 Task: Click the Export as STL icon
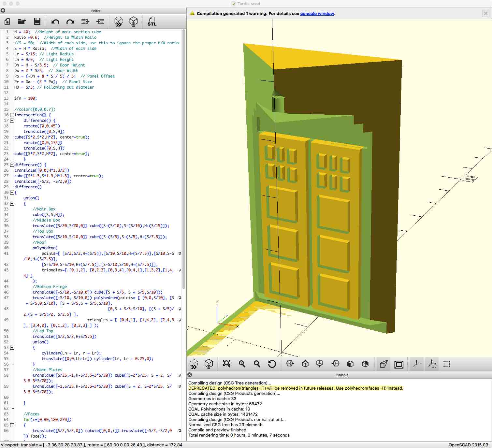tap(152, 22)
